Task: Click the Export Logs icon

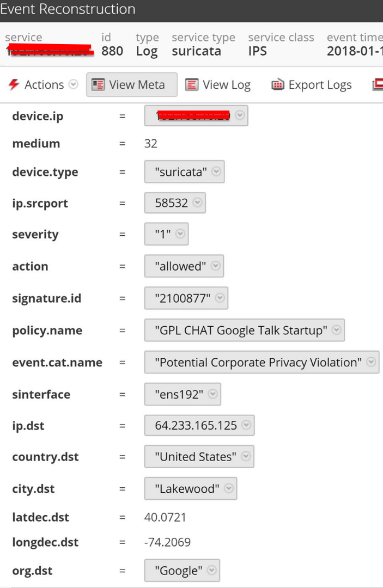Action: pyautogui.click(x=278, y=85)
